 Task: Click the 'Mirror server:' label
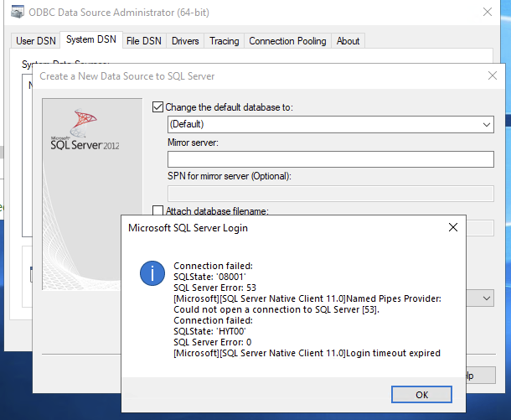click(x=193, y=143)
